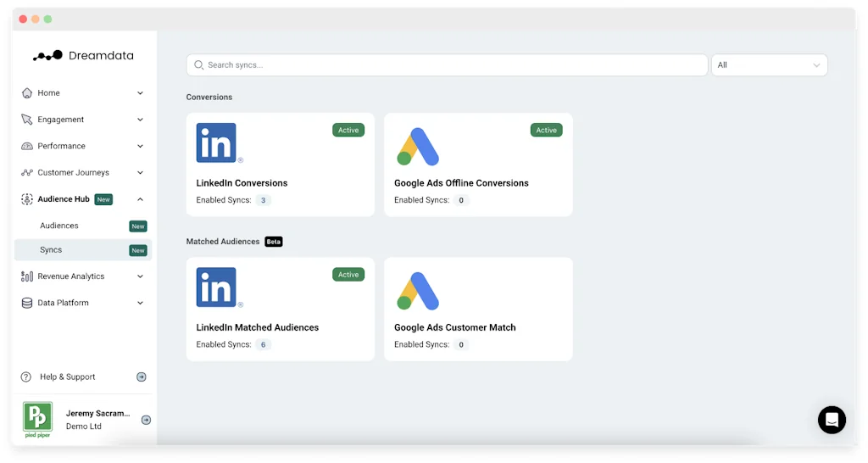868x463 pixels.
Task: Open the Google Ads Customer Match card
Action: [478, 309]
